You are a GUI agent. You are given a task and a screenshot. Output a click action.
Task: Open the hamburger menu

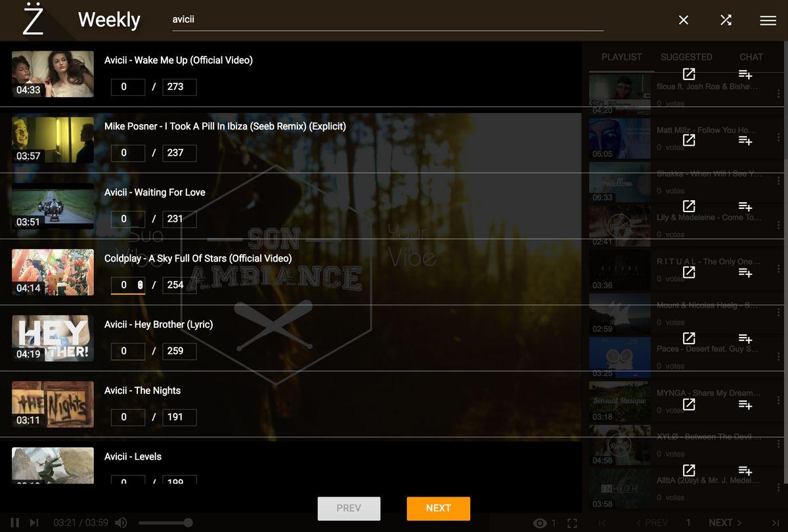pyautogui.click(x=768, y=20)
